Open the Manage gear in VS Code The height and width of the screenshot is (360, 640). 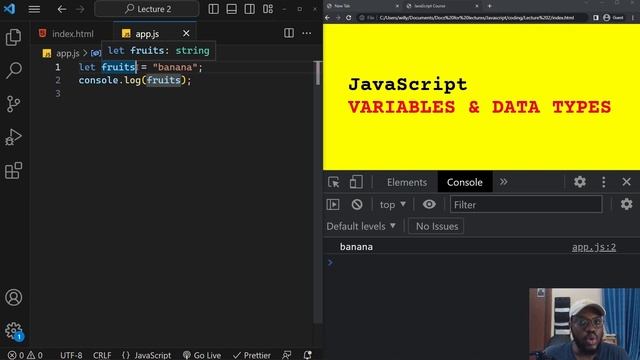click(13, 330)
